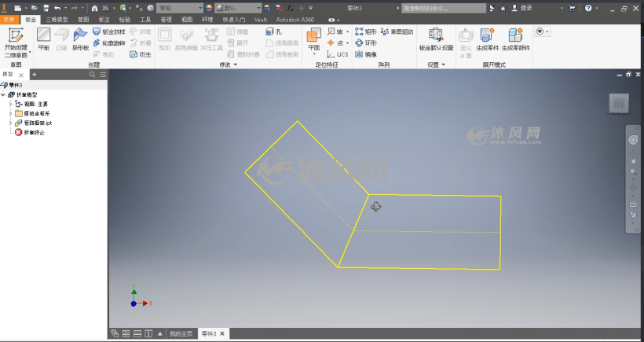644x342 pixels.
Task: Select the Pan hand tool in navigation bar
Action: pos(633,160)
